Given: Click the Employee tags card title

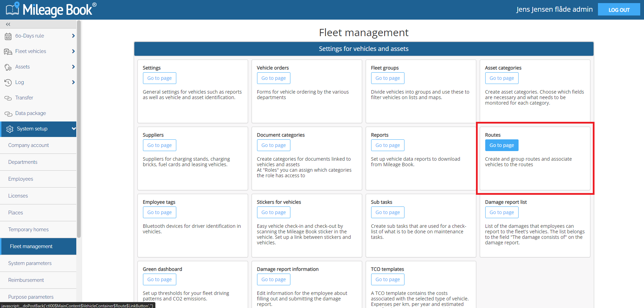Looking at the screenshot, I should click(159, 202).
